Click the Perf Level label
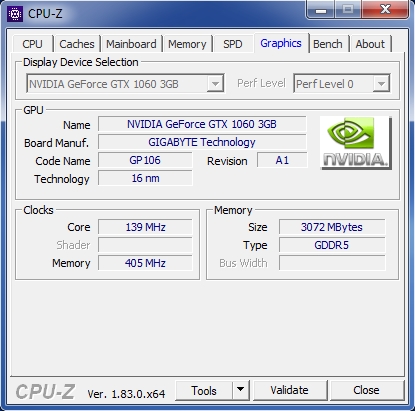The width and height of the screenshot is (415, 411). pyautogui.click(x=261, y=83)
